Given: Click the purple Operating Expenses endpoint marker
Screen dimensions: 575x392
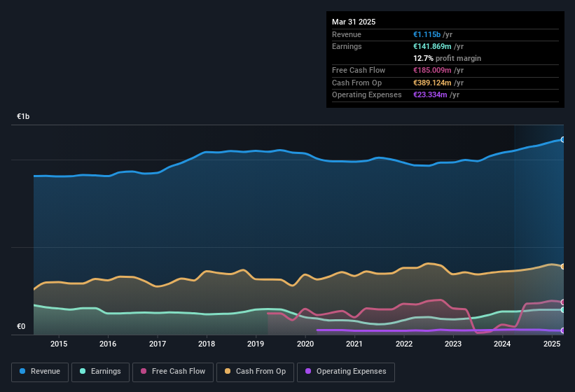Looking at the screenshot, I should coord(563,330).
